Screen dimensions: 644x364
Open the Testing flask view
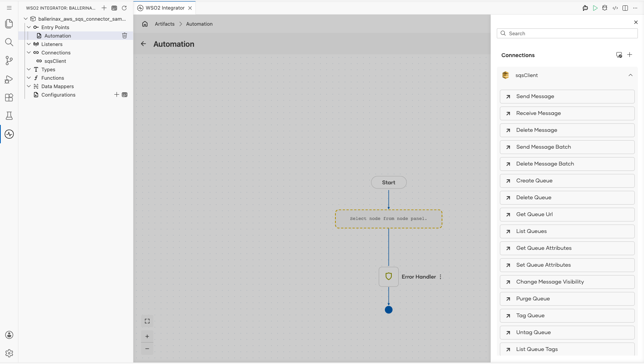point(9,116)
